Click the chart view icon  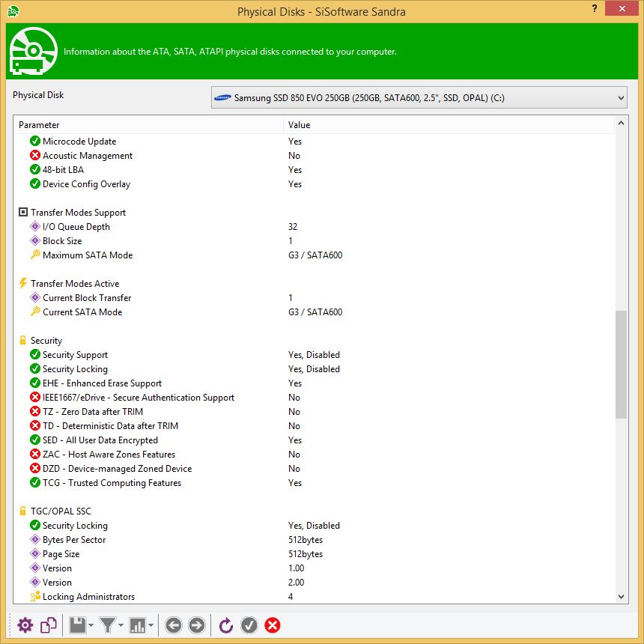(137, 625)
